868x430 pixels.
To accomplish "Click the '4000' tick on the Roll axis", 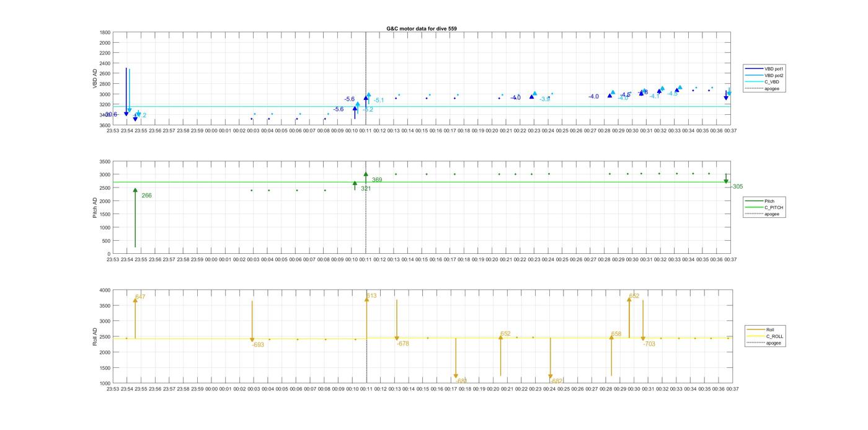I will (105, 290).
